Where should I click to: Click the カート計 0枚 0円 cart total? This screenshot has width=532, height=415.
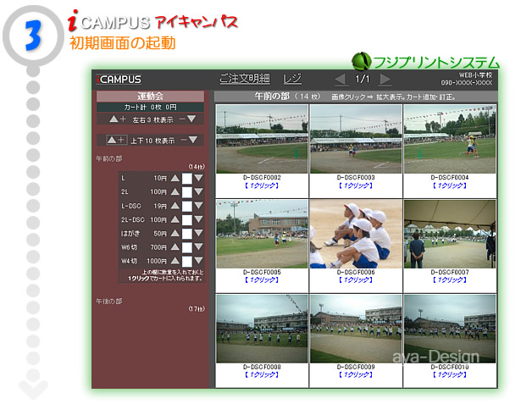point(150,108)
